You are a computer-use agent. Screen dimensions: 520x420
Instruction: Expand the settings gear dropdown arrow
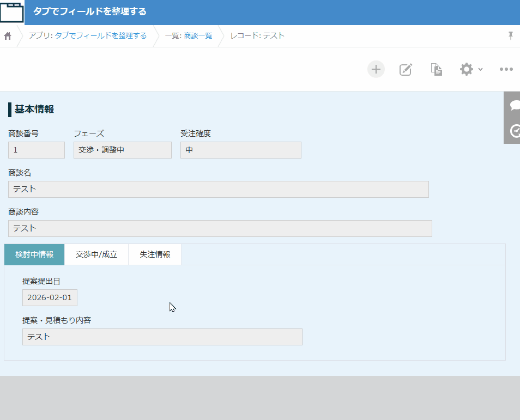[480, 69]
